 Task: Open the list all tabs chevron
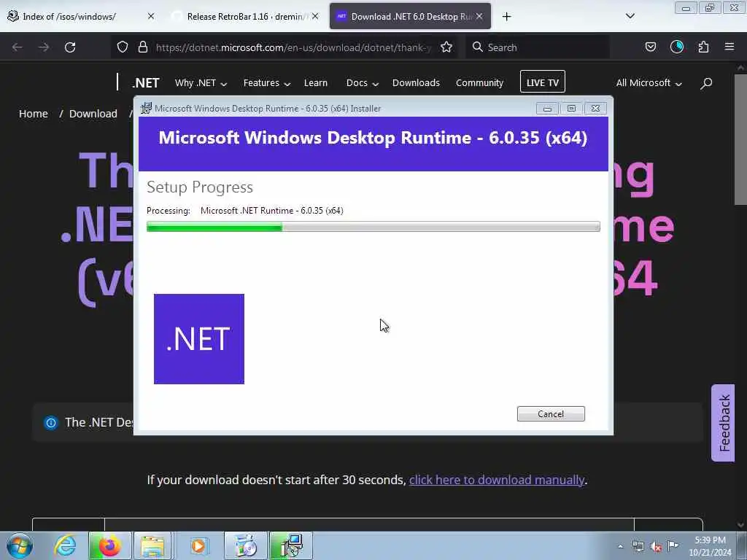(x=630, y=16)
